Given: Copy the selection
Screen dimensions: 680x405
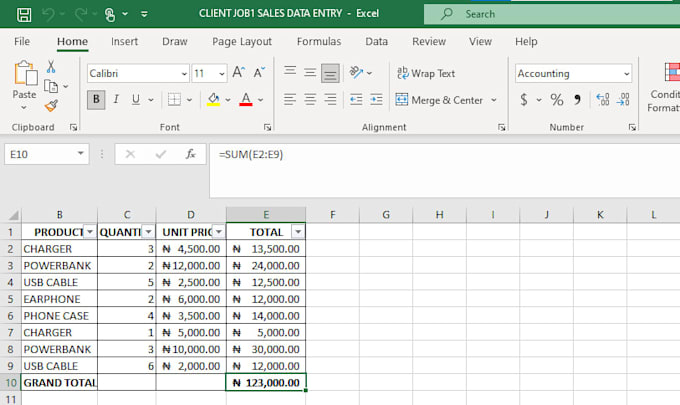Looking at the screenshot, I should pos(51,87).
